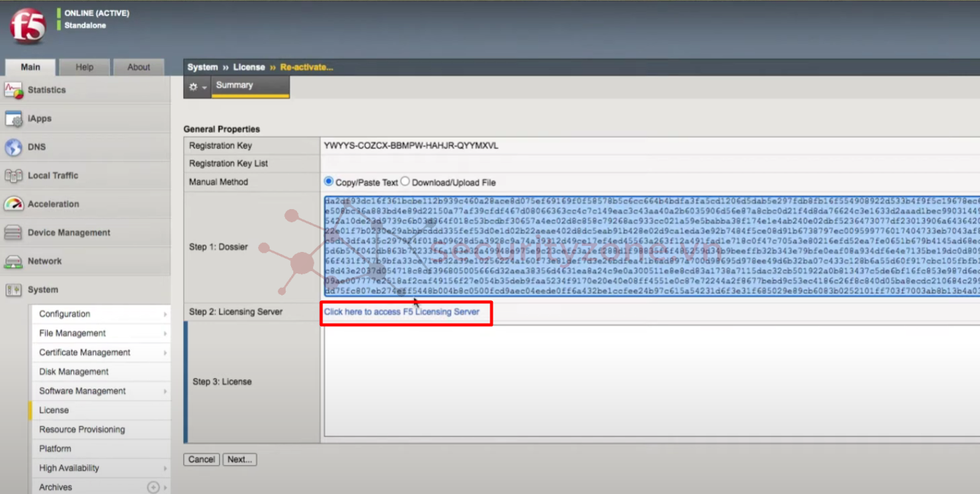Switch to the About tab
Viewport: 980px width, 494px height.
138,67
